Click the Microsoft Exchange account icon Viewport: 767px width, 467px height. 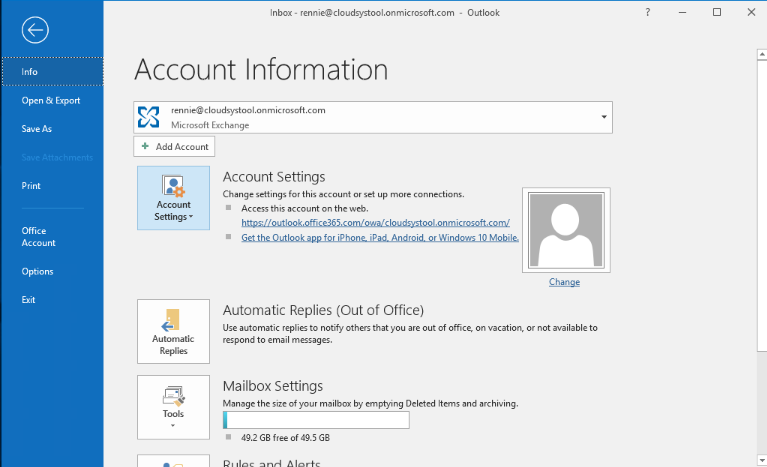[x=148, y=117]
